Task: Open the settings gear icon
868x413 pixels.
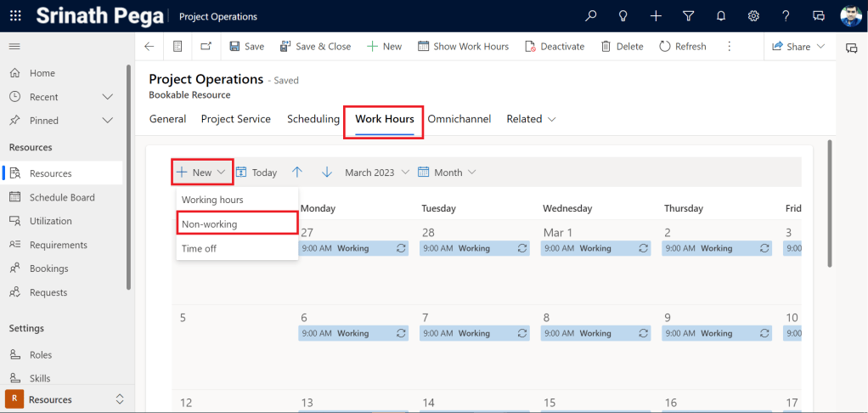Action: pos(753,16)
